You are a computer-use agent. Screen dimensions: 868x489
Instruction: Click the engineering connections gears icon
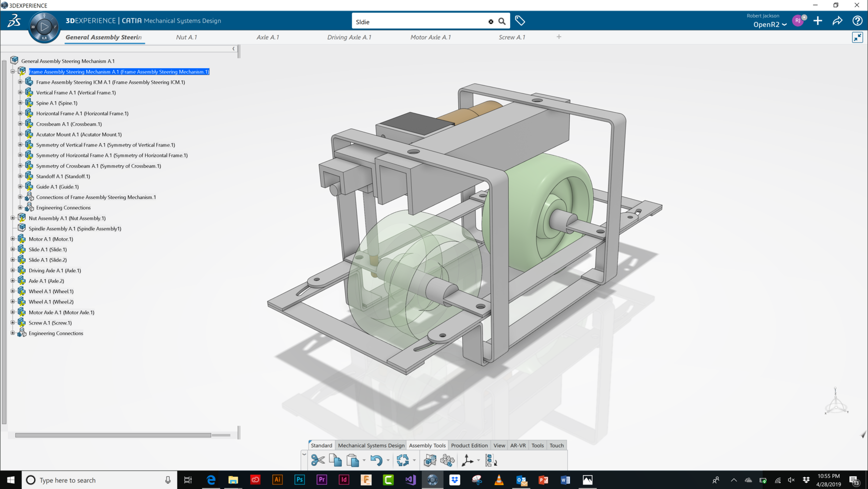(448, 460)
